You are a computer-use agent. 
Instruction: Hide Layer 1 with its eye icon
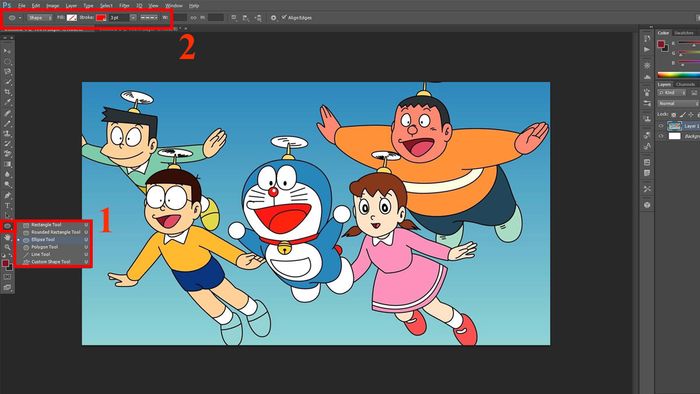tap(661, 126)
